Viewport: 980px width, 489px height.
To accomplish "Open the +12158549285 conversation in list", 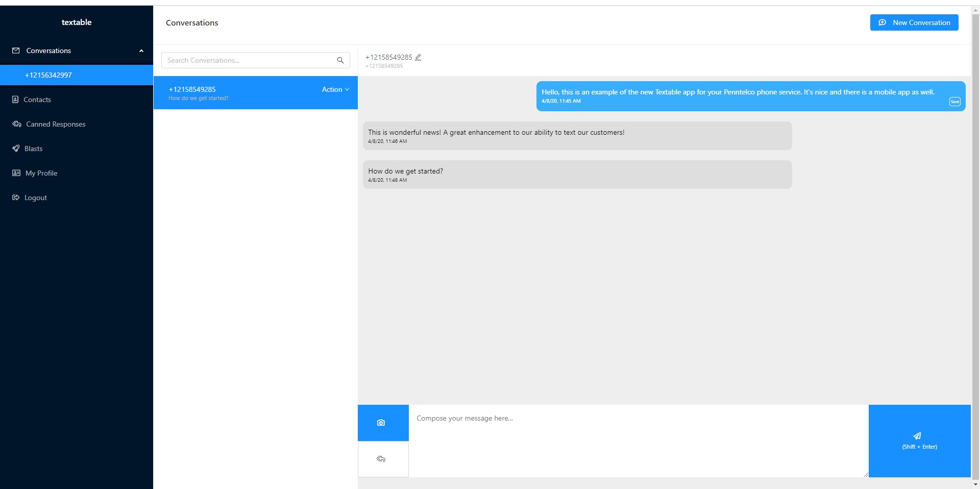I will [x=230, y=92].
